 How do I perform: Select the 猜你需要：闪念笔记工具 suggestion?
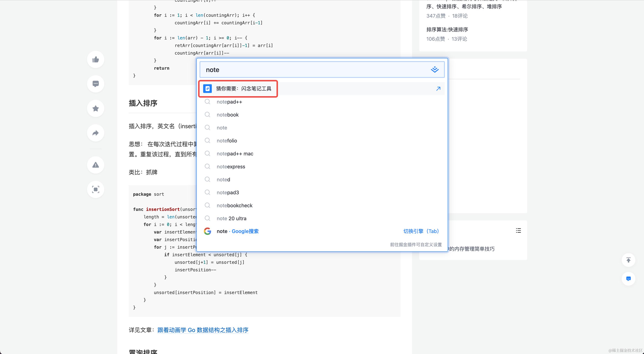click(x=243, y=89)
